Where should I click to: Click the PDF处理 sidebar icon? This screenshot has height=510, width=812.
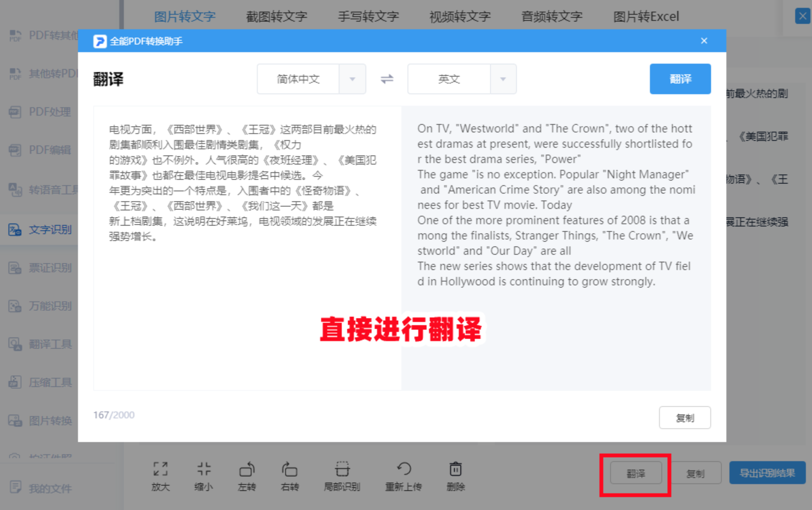pos(15,112)
